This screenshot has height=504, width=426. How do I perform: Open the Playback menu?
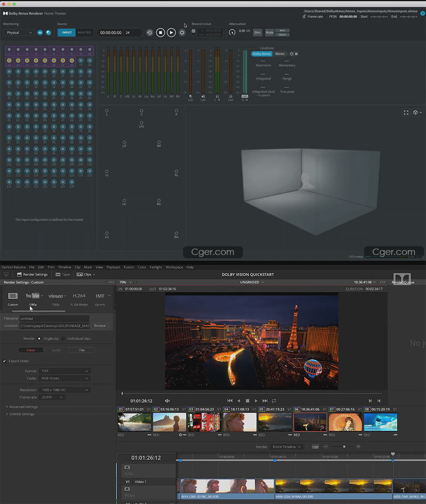coord(113,267)
